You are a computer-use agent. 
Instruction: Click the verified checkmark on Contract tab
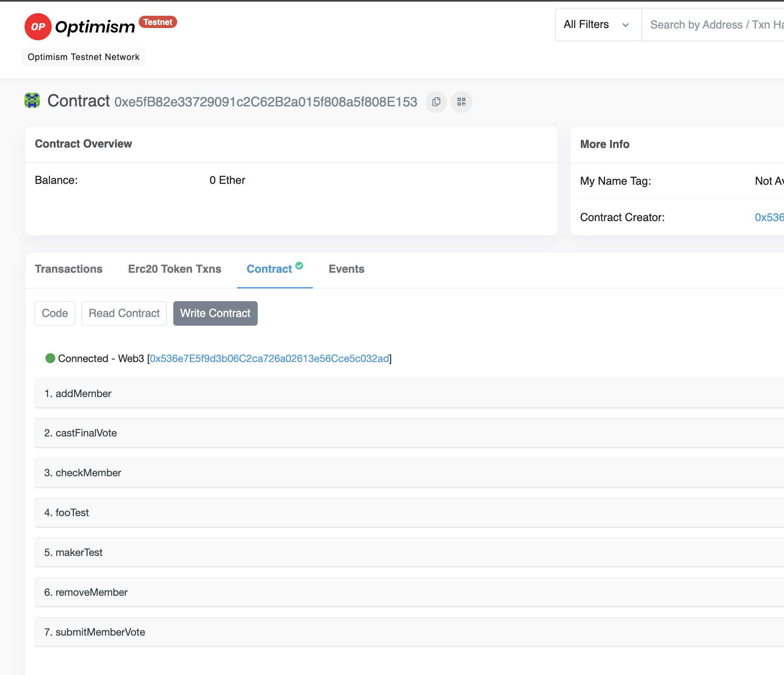[299, 266]
